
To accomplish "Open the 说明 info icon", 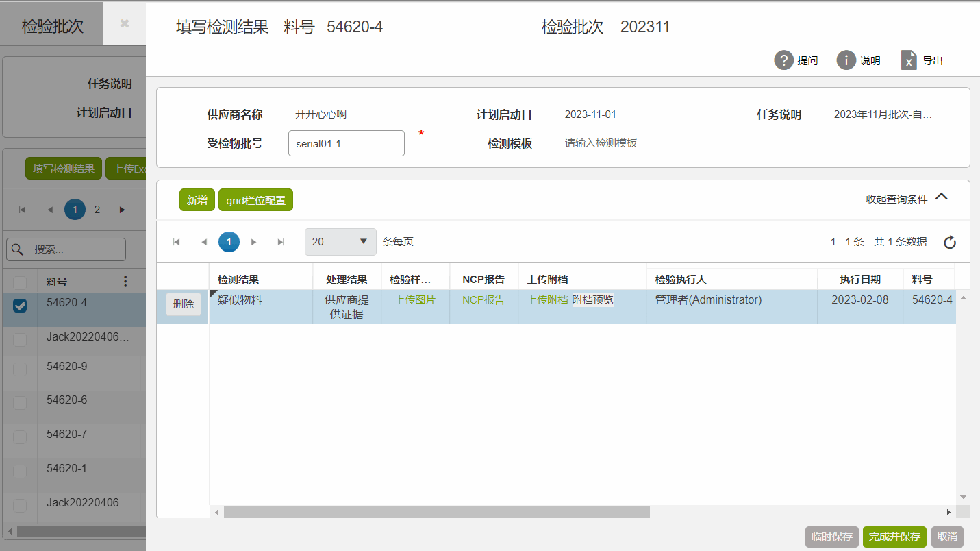I will [x=846, y=60].
